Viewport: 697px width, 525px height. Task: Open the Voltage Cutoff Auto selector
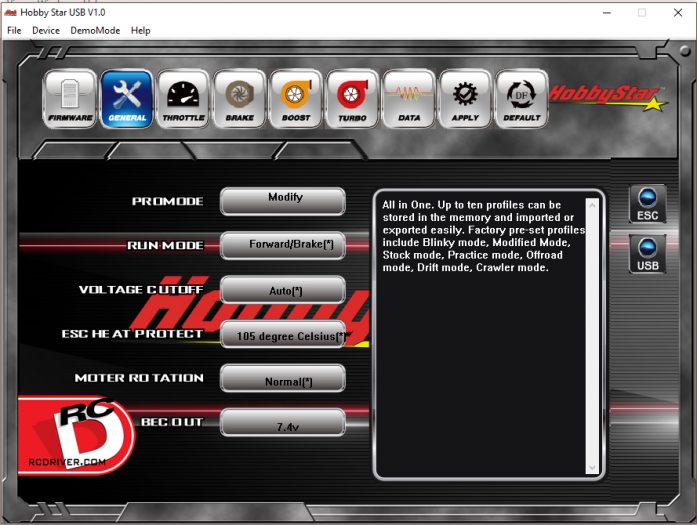(x=283, y=290)
